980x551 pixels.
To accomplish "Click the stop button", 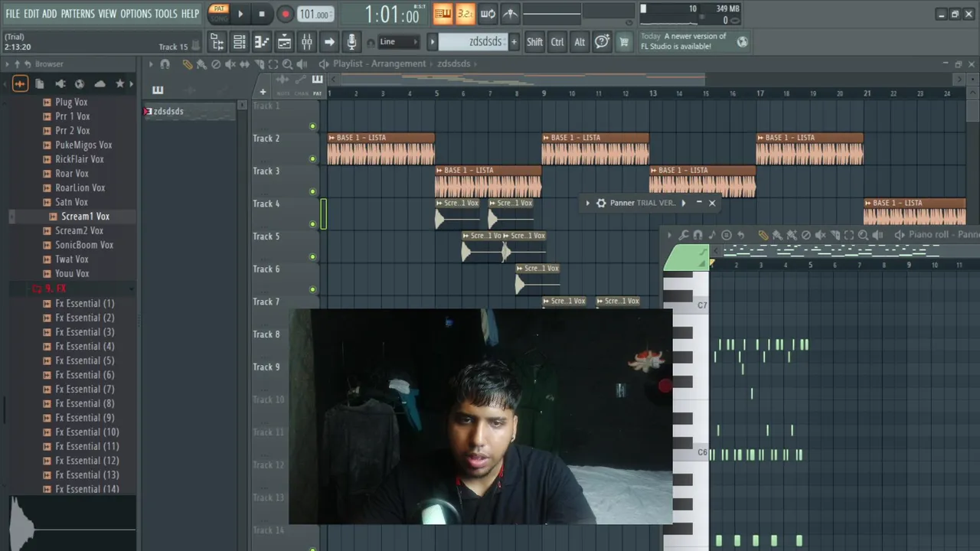I will click(x=262, y=14).
